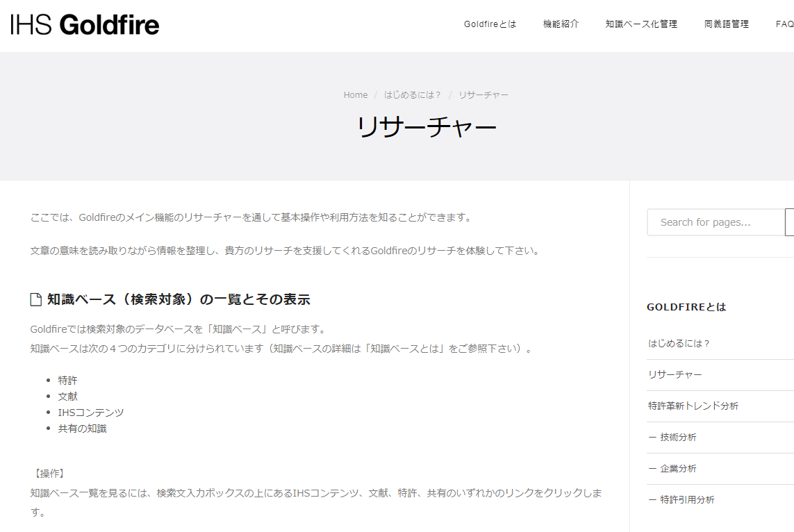Click the line 知識ベースは次の４つのカテゴリ

coord(282,349)
